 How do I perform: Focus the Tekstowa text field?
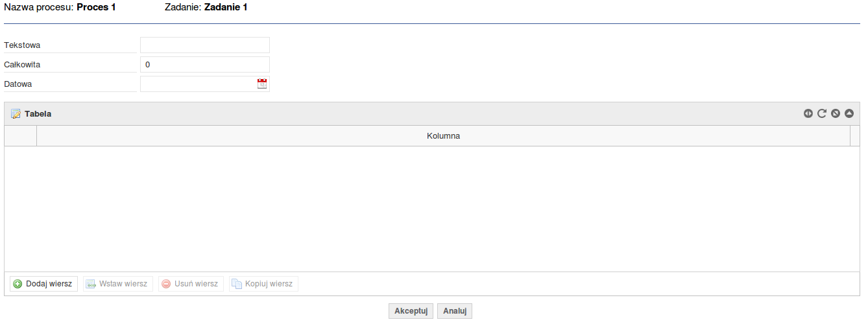pos(205,45)
